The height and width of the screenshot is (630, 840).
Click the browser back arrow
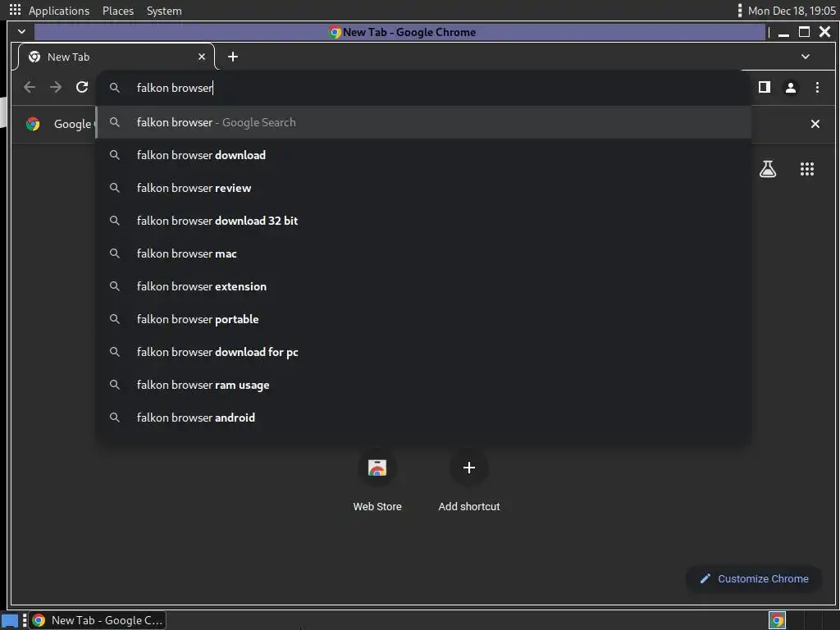pyautogui.click(x=30, y=87)
